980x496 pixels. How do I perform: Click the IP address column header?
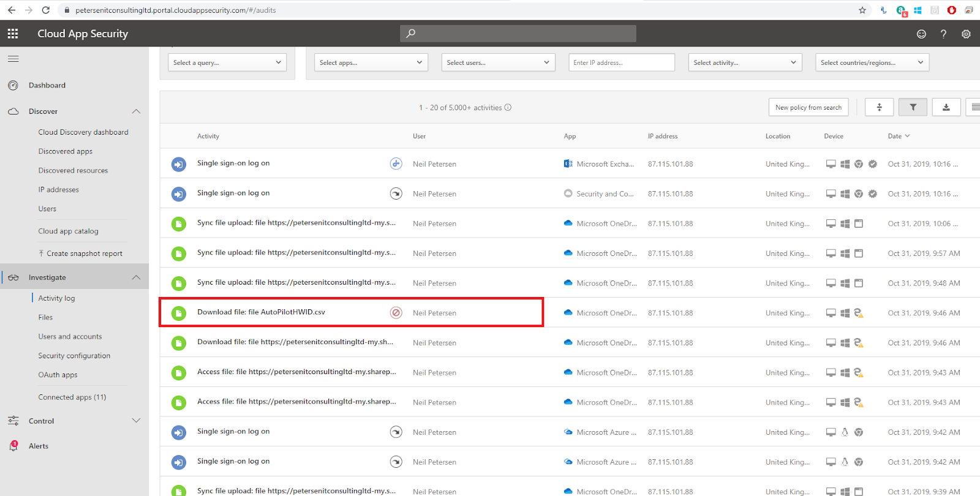[x=663, y=136]
